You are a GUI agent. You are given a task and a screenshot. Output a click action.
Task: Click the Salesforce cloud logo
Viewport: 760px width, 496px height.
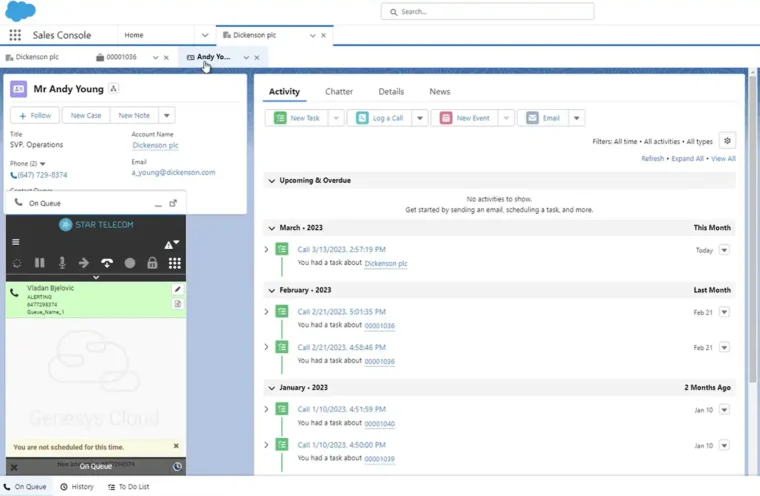[20, 11]
